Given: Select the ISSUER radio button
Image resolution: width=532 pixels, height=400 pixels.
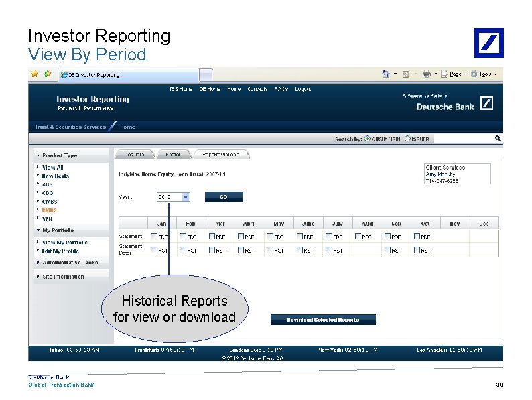Looking at the screenshot, I should coord(407,139).
